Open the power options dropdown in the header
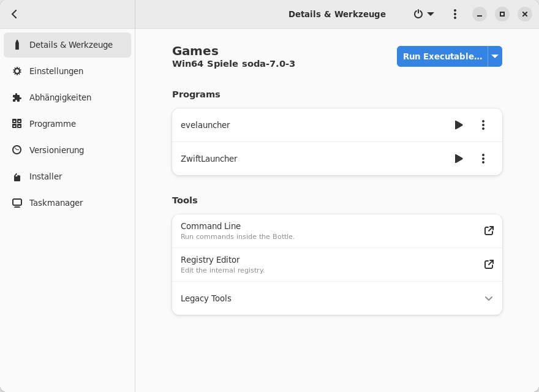The image size is (539, 392). pos(423,14)
